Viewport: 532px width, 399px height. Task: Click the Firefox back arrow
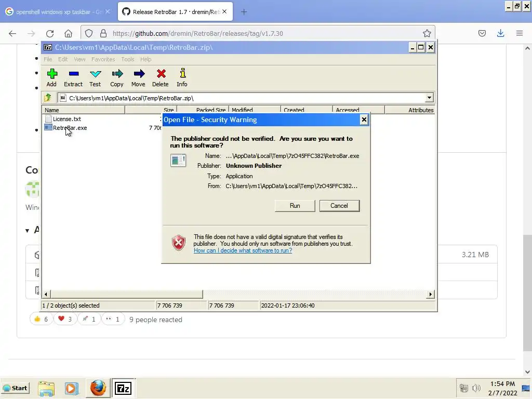pyautogui.click(x=12, y=33)
